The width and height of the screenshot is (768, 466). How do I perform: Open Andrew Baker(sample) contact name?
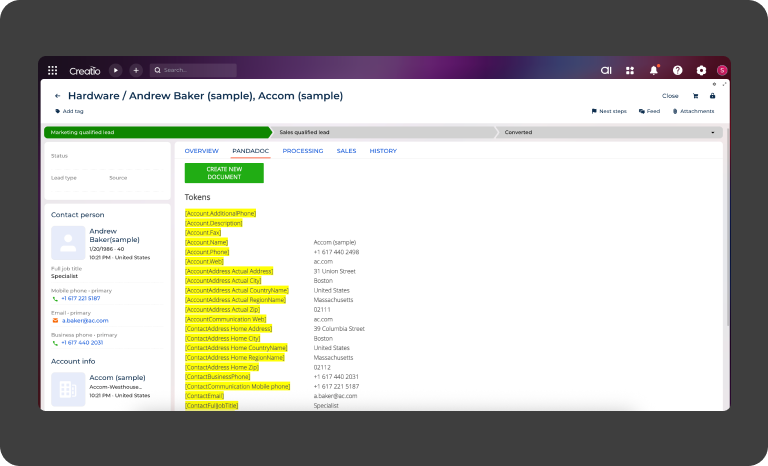click(x=114, y=235)
